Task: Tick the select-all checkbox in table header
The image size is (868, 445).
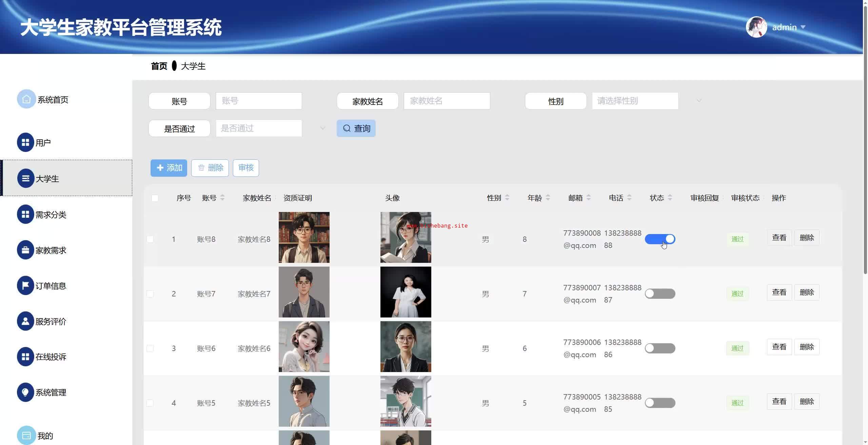Action: (155, 198)
